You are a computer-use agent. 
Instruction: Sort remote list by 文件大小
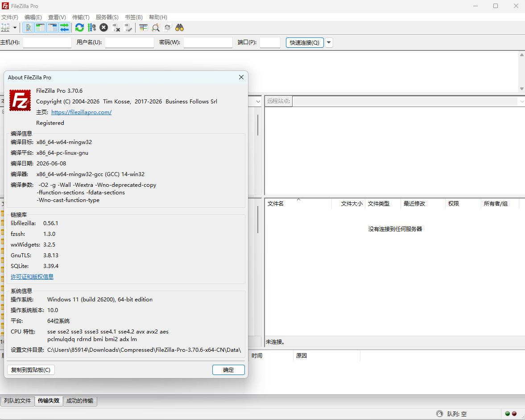point(348,203)
